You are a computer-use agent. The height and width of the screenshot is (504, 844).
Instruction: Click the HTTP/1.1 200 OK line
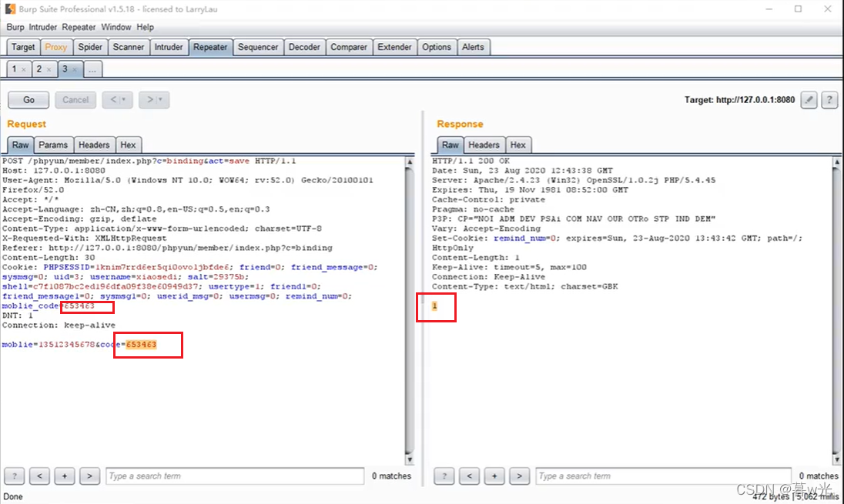click(471, 161)
